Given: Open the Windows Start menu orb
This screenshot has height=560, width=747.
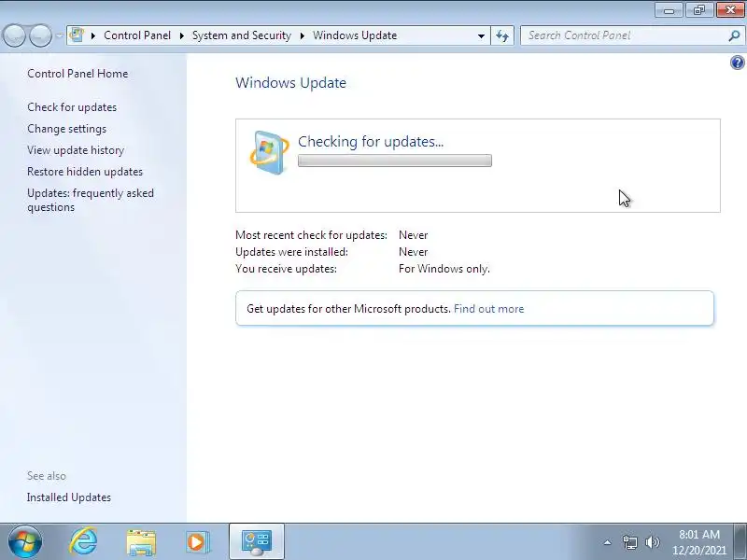Looking at the screenshot, I should point(25,542).
